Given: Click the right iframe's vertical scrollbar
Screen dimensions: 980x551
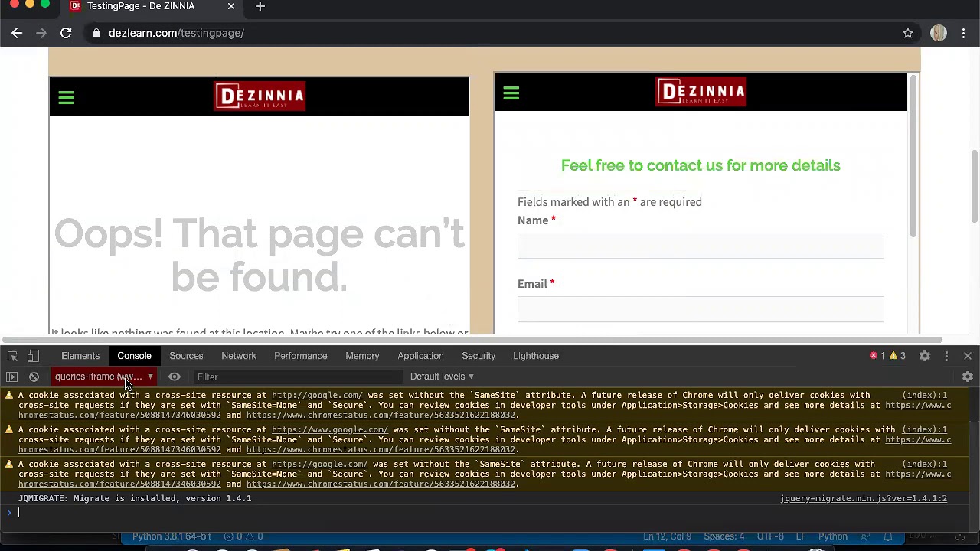Looking at the screenshot, I should (x=913, y=155).
